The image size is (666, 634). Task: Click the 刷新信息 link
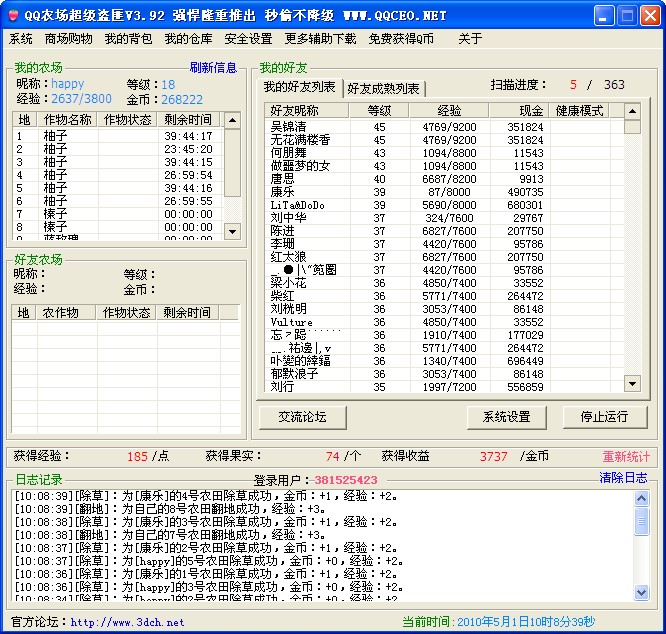pos(213,68)
